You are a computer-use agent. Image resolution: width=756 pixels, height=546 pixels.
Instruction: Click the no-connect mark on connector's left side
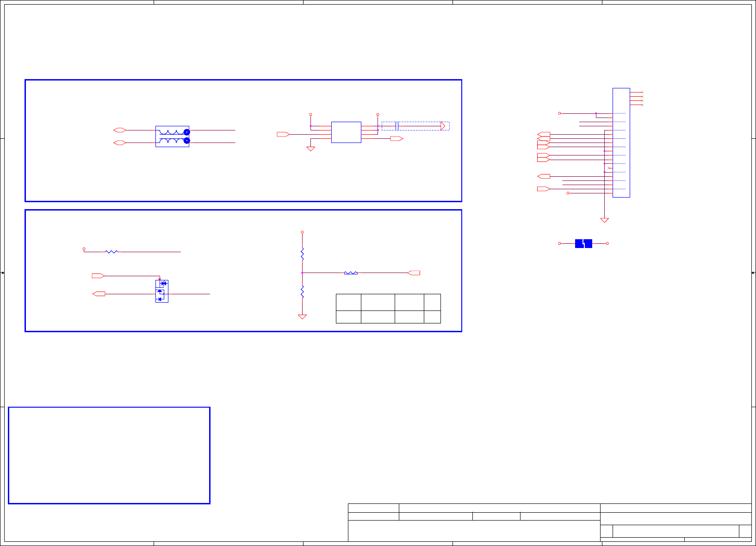[x=609, y=168]
